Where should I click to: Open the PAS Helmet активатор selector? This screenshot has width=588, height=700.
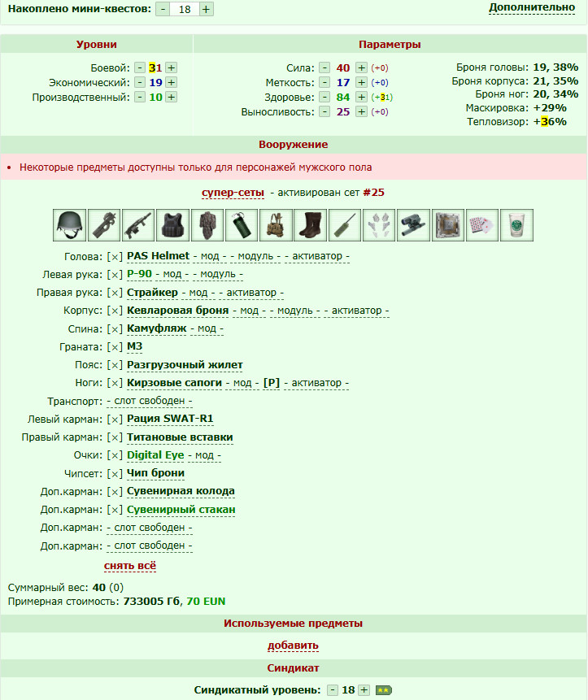click(317, 257)
